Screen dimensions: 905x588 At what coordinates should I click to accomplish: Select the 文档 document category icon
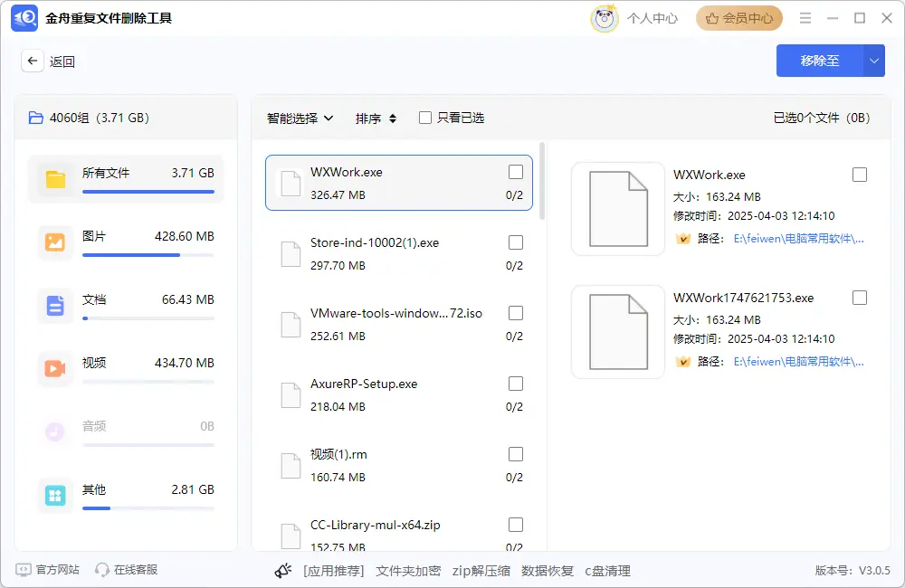click(x=55, y=306)
